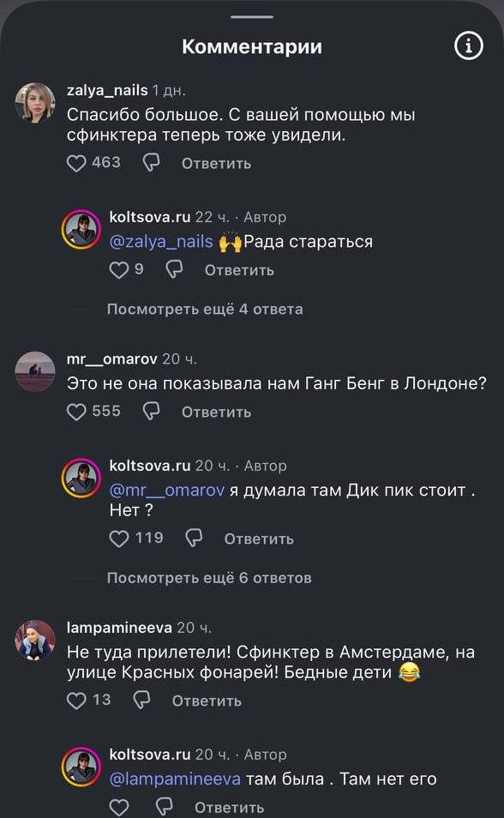Viewport: 504px width, 818px height.
Task: Reply to mr__omarov via 'Ответить'
Action: click(216, 412)
